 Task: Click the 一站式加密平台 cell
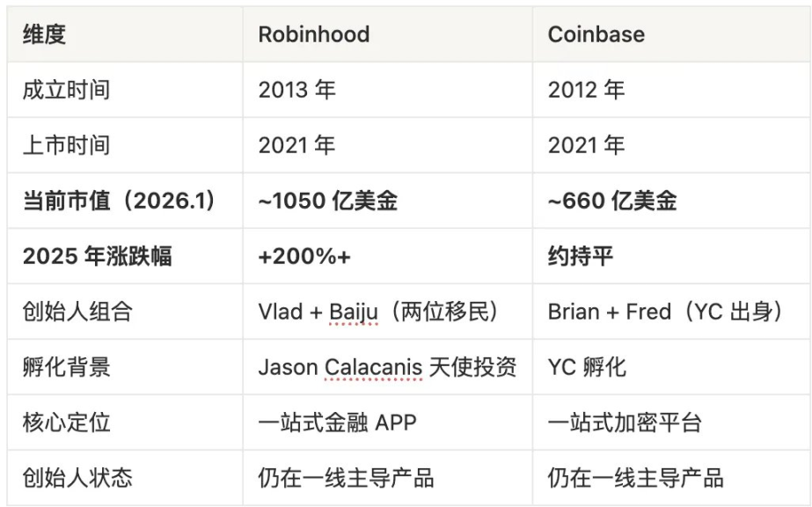pos(625,422)
